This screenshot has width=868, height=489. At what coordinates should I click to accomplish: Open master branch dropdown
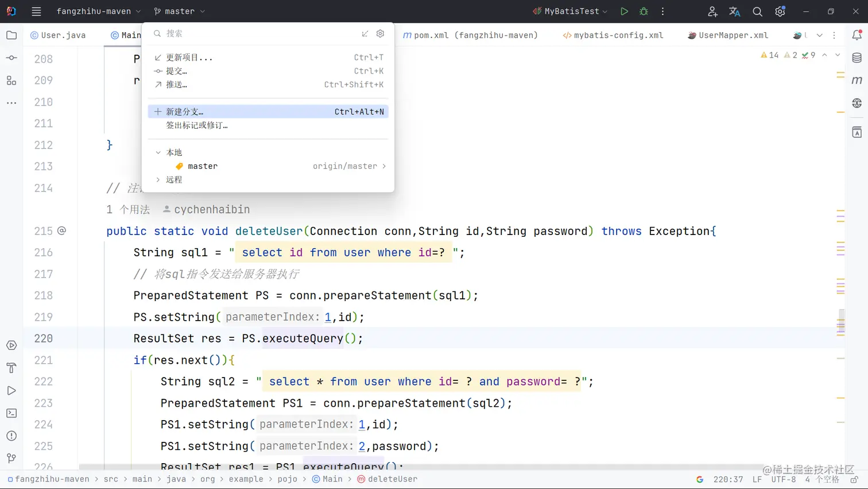[x=179, y=11]
